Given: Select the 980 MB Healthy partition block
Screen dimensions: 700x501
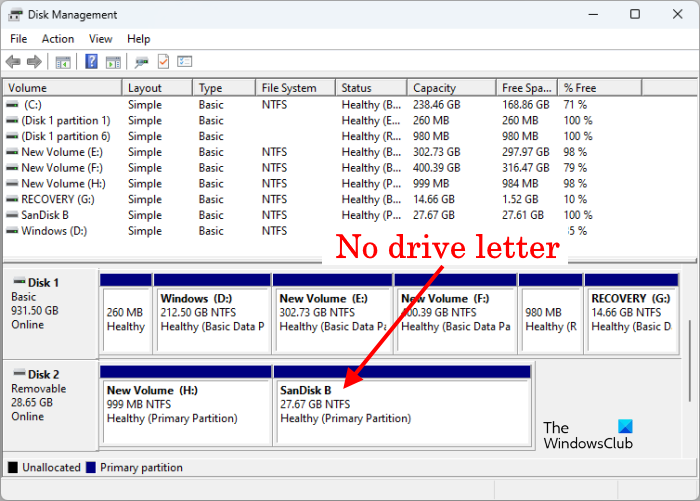Looking at the screenshot, I should point(550,314).
